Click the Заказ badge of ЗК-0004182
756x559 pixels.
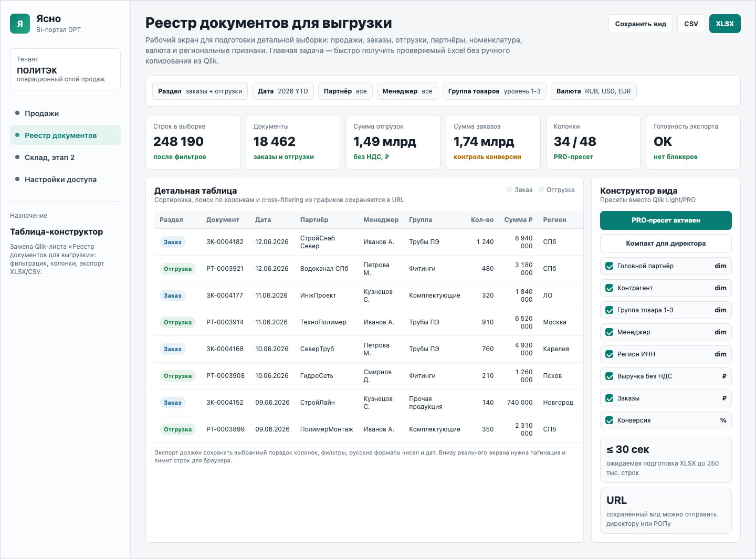(172, 242)
